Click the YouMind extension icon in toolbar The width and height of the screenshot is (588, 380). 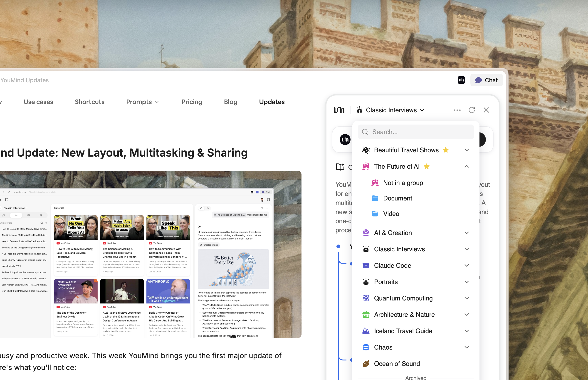(x=461, y=80)
